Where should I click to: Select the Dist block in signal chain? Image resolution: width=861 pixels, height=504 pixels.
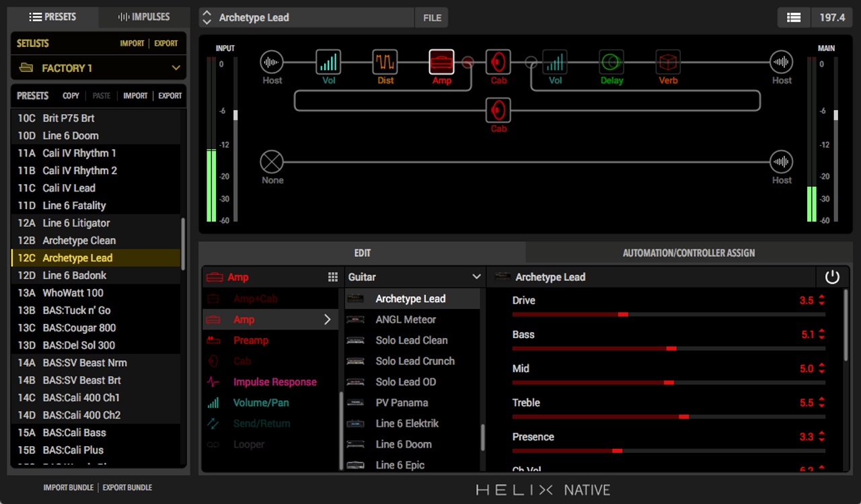coord(385,62)
